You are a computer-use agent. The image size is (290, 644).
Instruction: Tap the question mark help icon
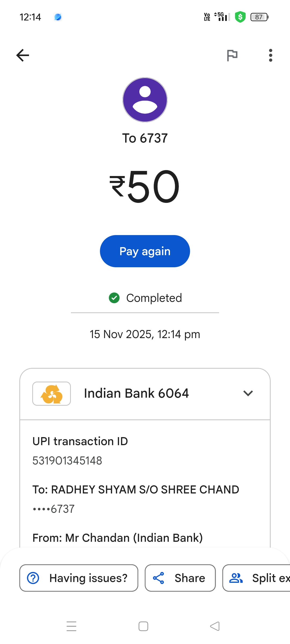click(x=33, y=578)
